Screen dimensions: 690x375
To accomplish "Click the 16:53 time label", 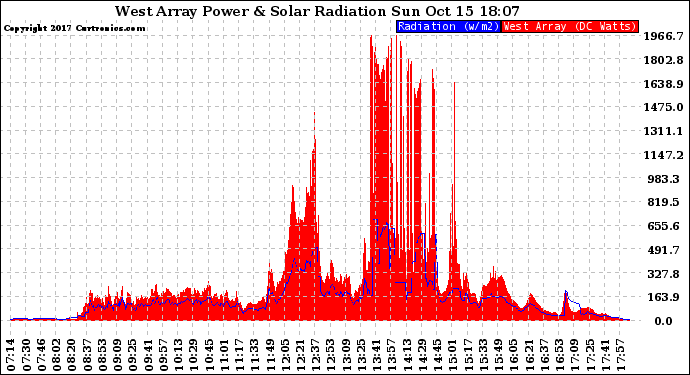I will tap(559, 355).
